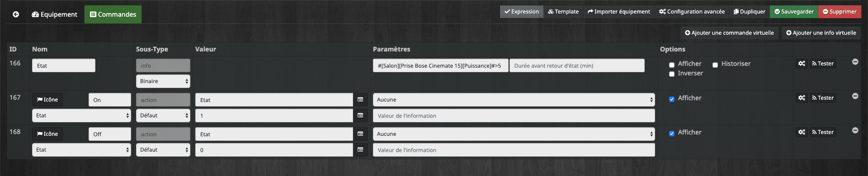This screenshot has width=868, height=176.
Task: Open the Défaut dropdown in row 168
Action: pyautogui.click(x=163, y=150)
